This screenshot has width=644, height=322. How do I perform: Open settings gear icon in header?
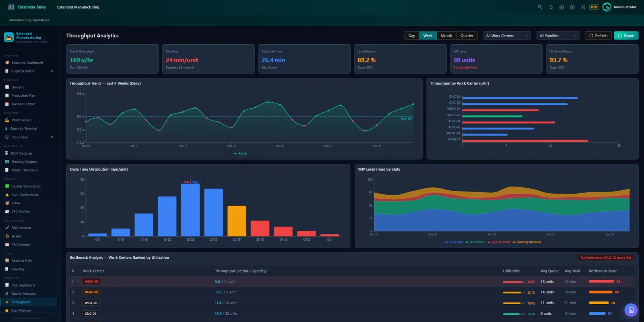tap(572, 7)
